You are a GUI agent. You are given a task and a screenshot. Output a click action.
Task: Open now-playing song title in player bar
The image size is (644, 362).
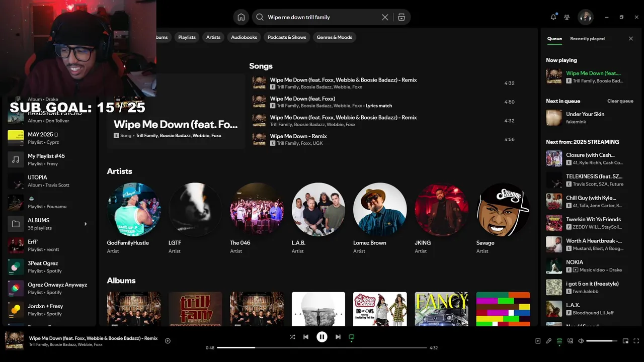click(94, 338)
